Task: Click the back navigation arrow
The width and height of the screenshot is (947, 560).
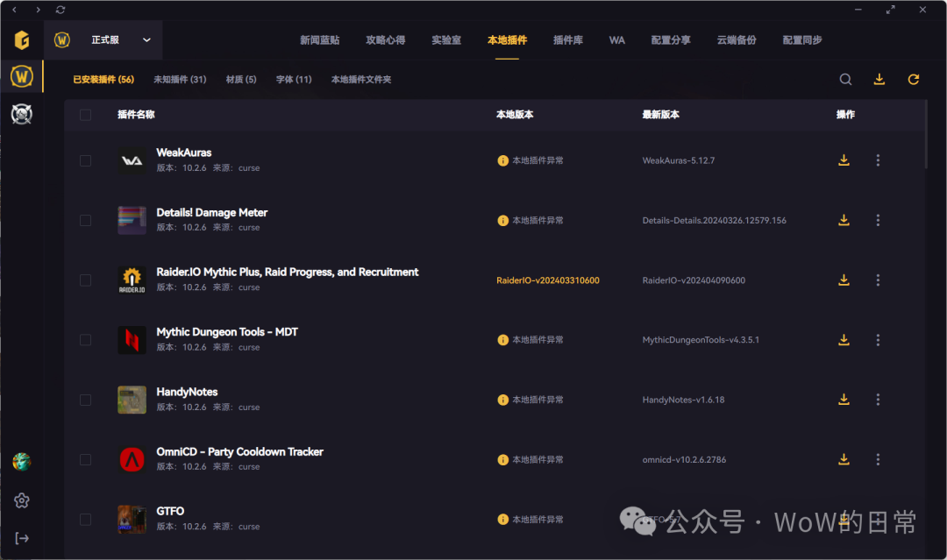Action: [x=15, y=10]
